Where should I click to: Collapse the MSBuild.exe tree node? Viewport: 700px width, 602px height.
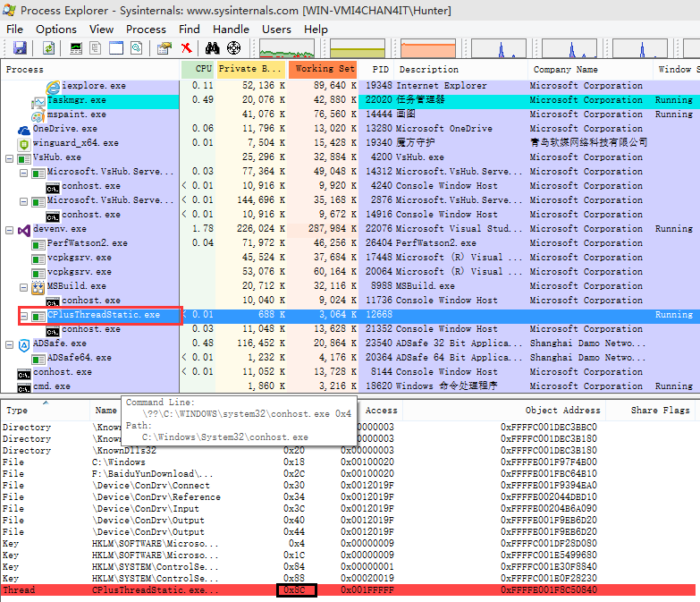[x=23, y=288]
